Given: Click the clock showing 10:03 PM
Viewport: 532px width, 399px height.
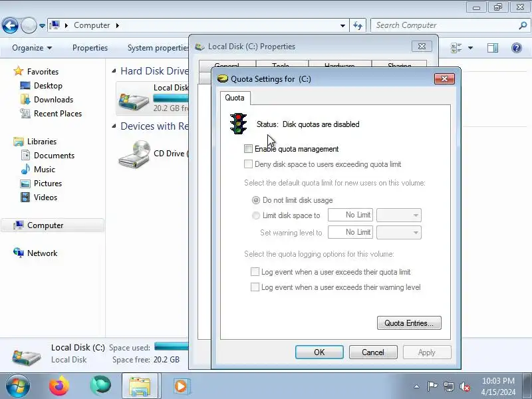Looking at the screenshot, I should [498, 381].
